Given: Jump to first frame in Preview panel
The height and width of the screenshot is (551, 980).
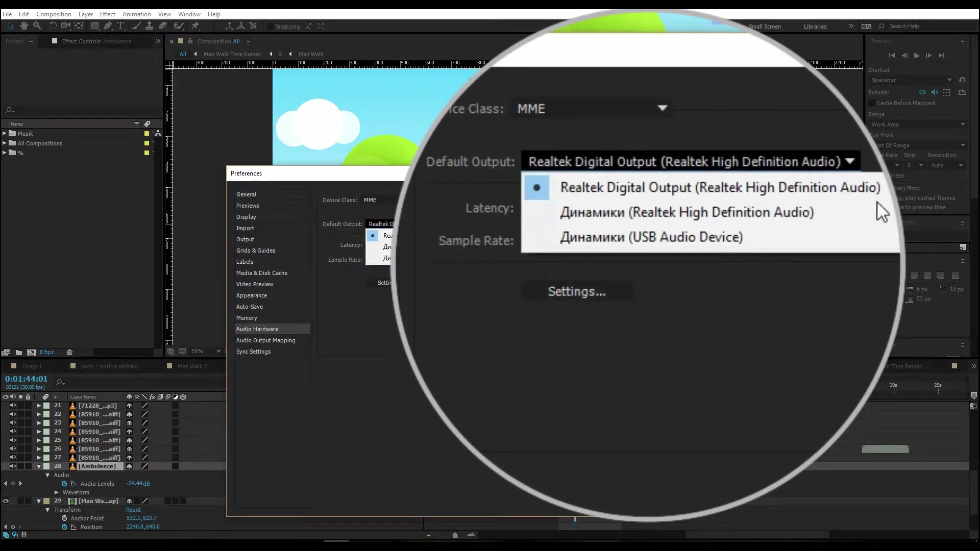Looking at the screenshot, I should [x=892, y=56].
